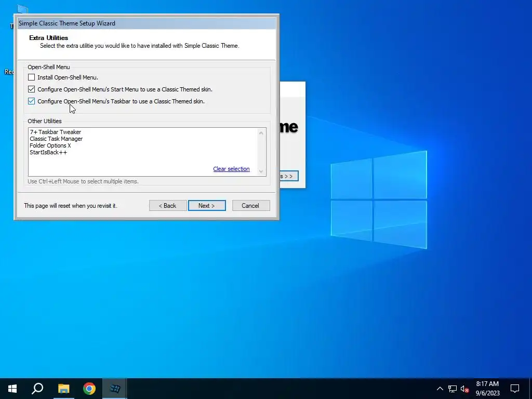Open the taskbar clock and date
The height and width of the screenshot is (399, 532).
tap(487, 389)
